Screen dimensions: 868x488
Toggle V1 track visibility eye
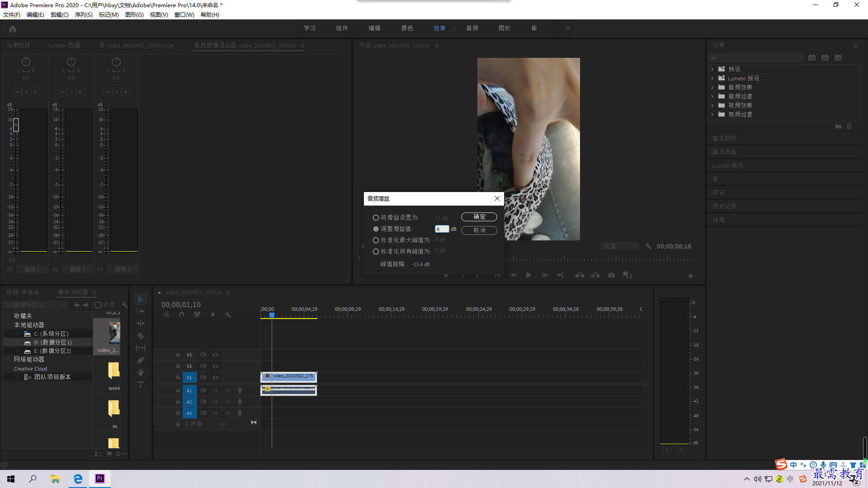pyautogui.click(x=216, y=377)
